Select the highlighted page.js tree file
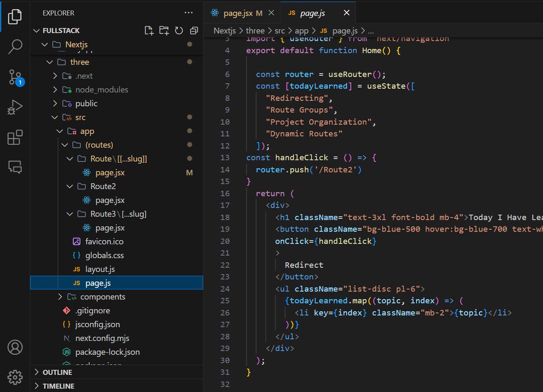 click(x=116, y=283)
